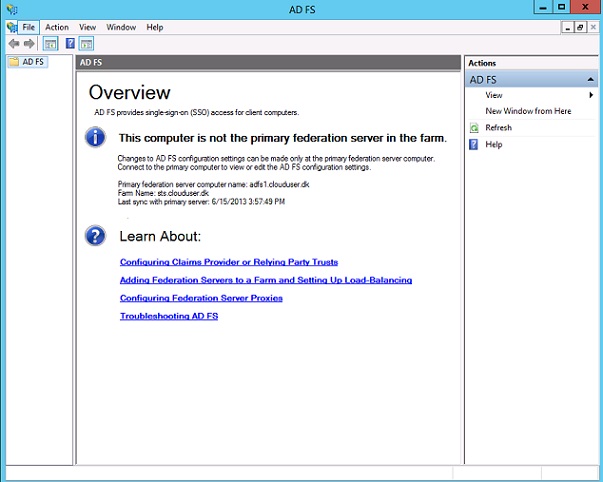Restore the inner MDI child window

(x=580, y=27)
